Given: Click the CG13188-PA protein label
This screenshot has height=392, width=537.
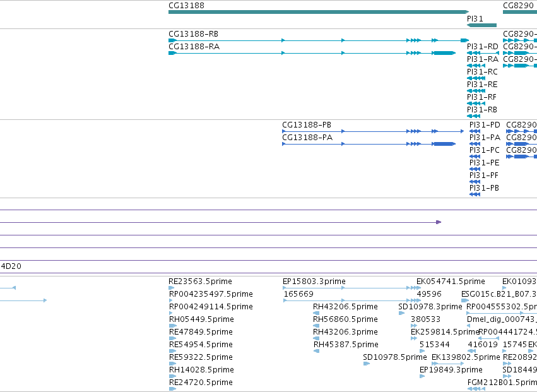Looking at the screenshot, I should (307, 138).
